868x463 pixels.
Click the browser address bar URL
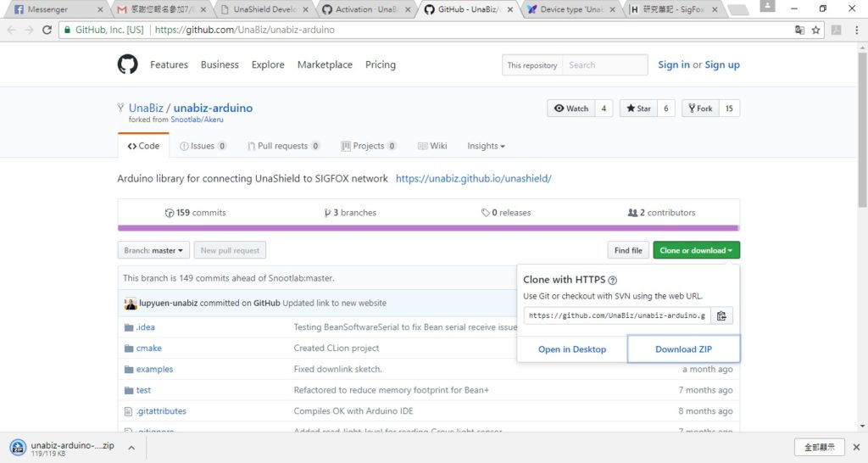(245, 30)
